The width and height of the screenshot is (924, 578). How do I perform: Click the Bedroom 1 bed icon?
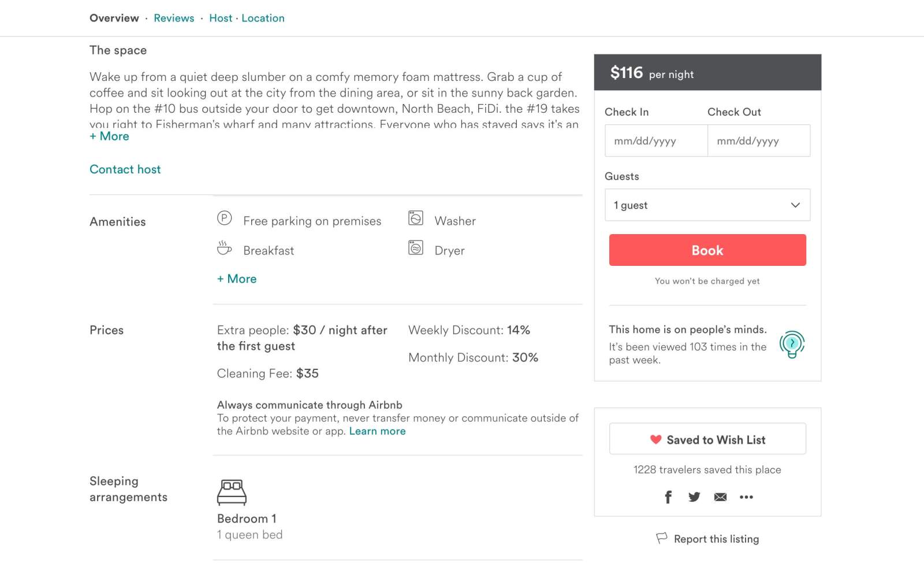tap(232, 492)
